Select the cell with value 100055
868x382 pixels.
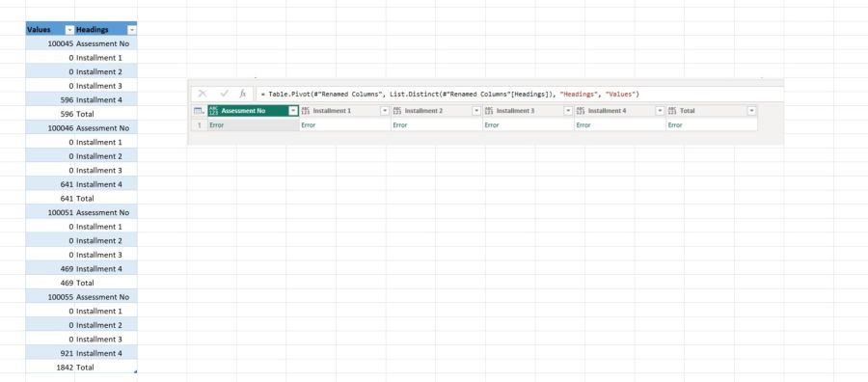pos(50,297)
